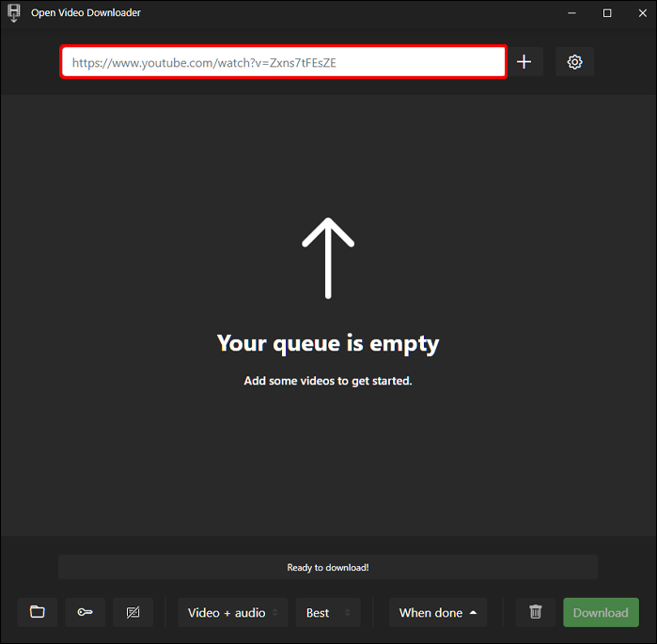This screenshot has width=657, height=644.
Task: Expand the When done menu
Action: click(438, 612)
